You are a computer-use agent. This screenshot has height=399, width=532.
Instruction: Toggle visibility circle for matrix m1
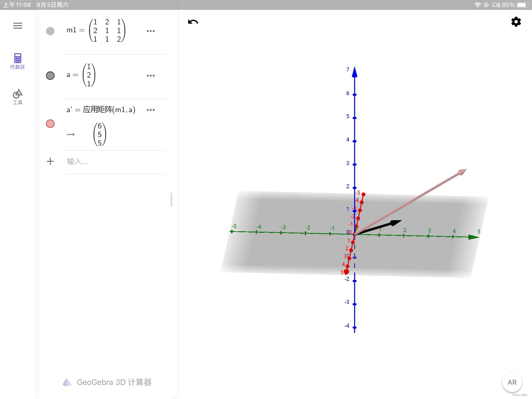(x=50, y=31)
